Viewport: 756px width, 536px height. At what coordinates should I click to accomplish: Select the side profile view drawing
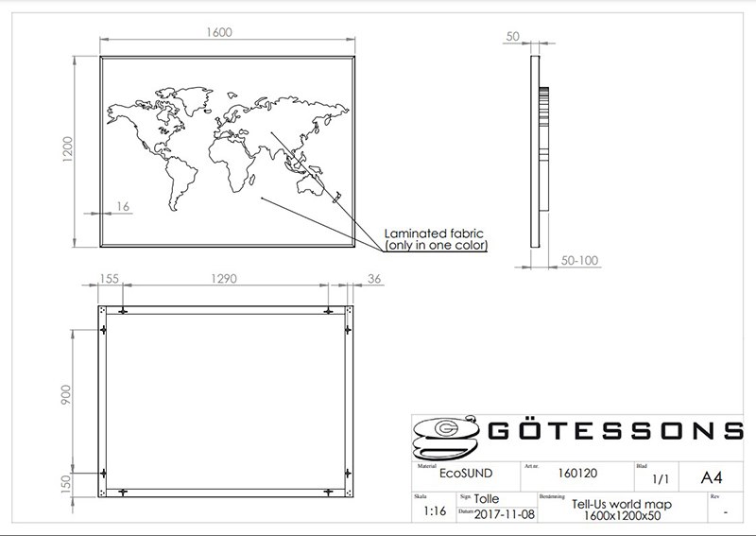541,151
